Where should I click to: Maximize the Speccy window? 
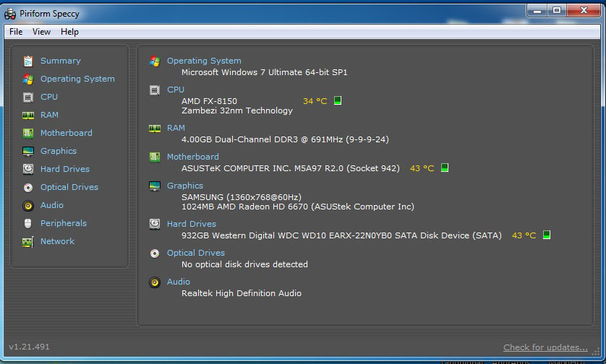pos(557,11)
